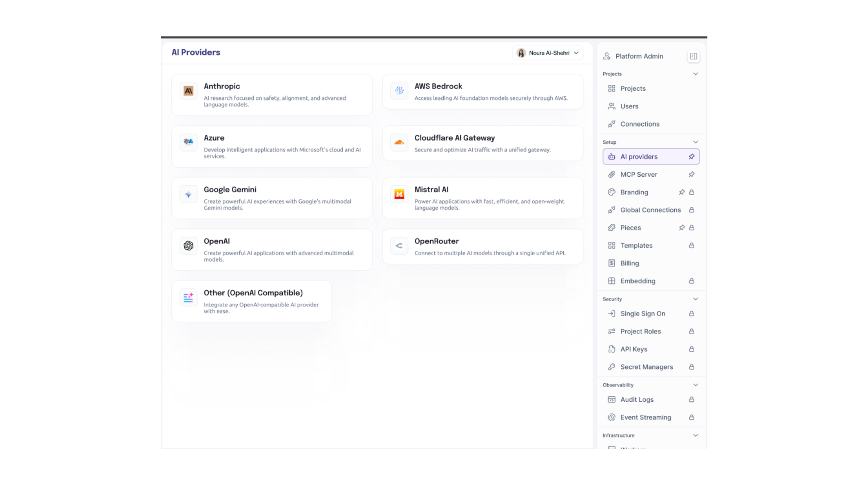This screenshot has height=485, width=868.
Task: Select the Mistral AI provider name
Action: click(431, 190)
